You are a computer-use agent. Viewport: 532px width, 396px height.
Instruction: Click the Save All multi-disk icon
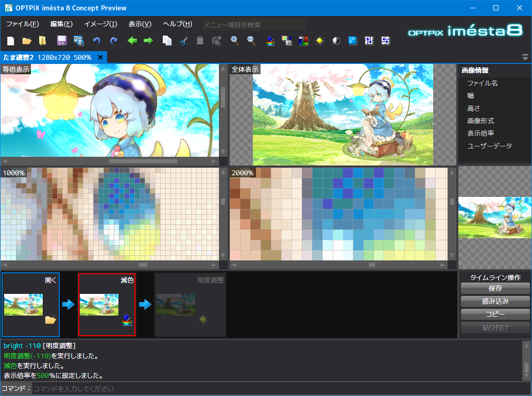click(x=78, y=41)
